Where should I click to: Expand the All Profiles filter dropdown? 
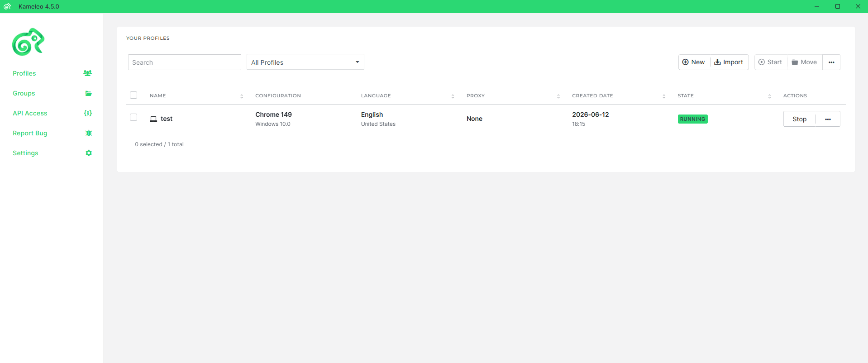coord(305,62)
